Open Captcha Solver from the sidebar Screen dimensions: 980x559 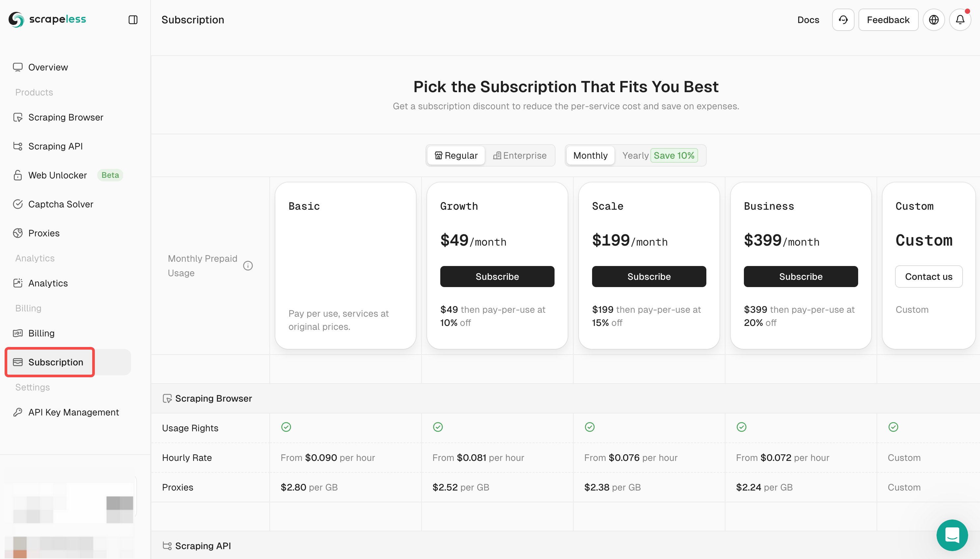(61, 204)
